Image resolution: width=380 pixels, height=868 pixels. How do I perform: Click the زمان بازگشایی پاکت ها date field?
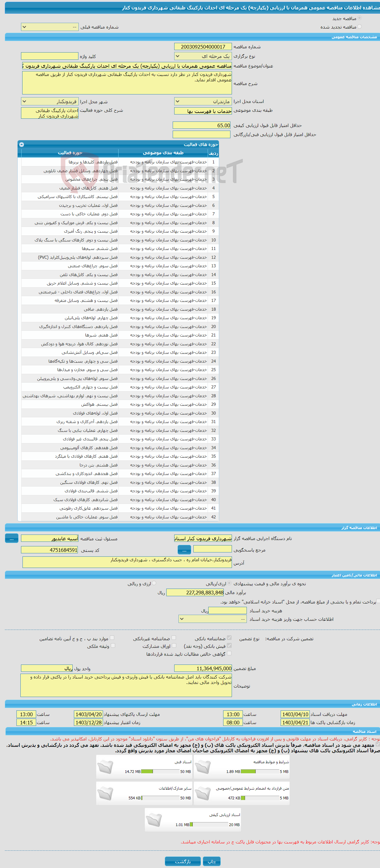(x=295, y=723)
